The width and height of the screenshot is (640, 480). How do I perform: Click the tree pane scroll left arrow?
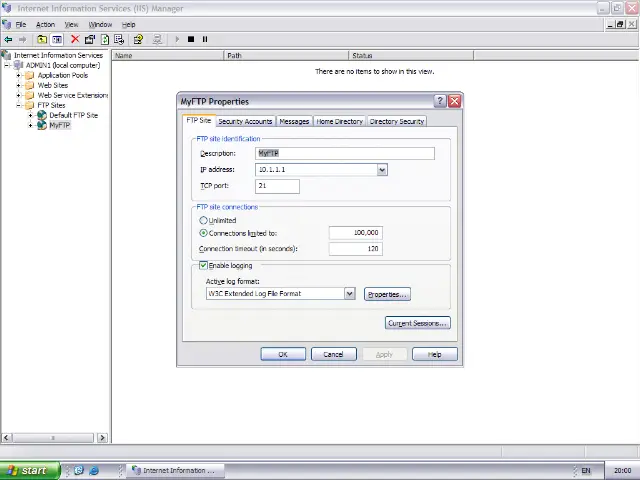(6, 438)
